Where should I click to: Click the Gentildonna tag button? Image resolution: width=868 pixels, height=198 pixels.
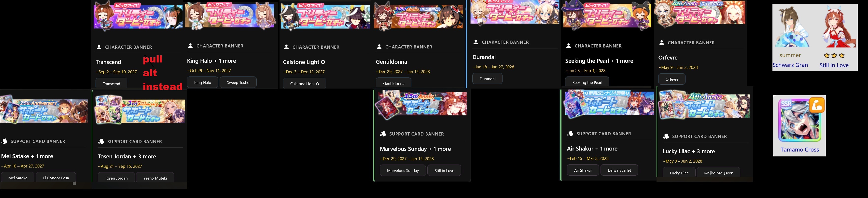(x=393, y=83)
